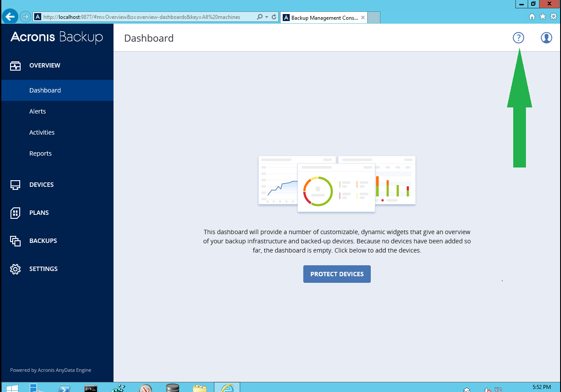
Task: Open the Plans section in the sidebar
Action: (x=39, y=213)
